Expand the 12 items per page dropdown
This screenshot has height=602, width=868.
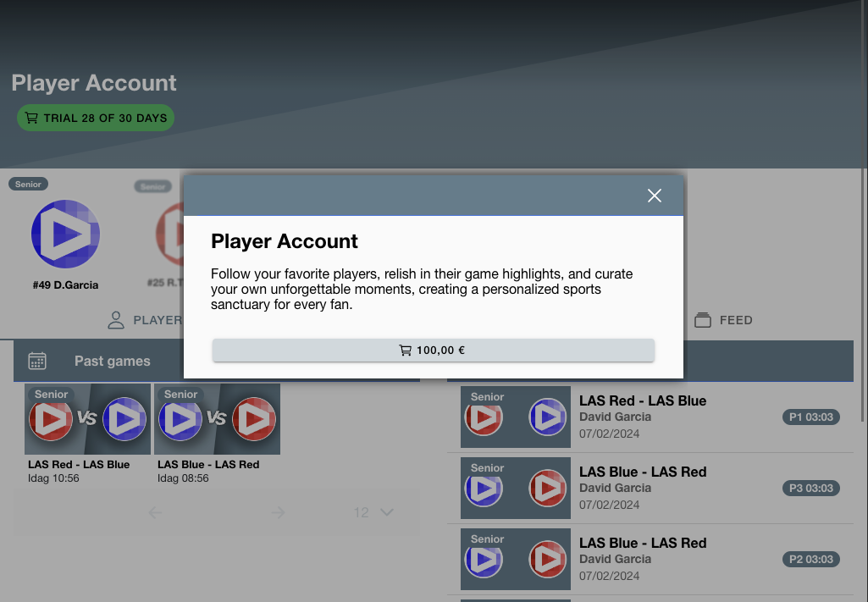click(x=373, y=512)
